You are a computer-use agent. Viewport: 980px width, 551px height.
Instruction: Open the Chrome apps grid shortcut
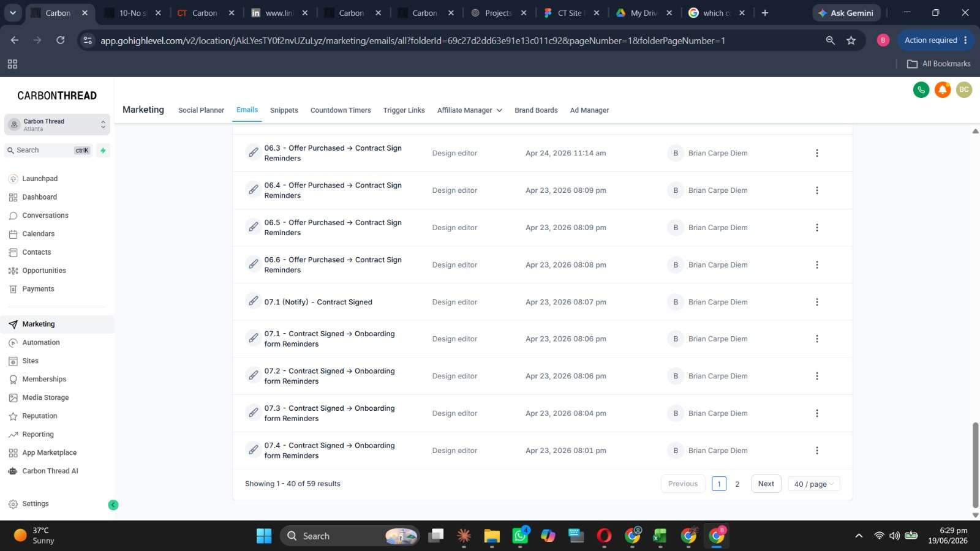pyautogui.click(x=12, y=64)
